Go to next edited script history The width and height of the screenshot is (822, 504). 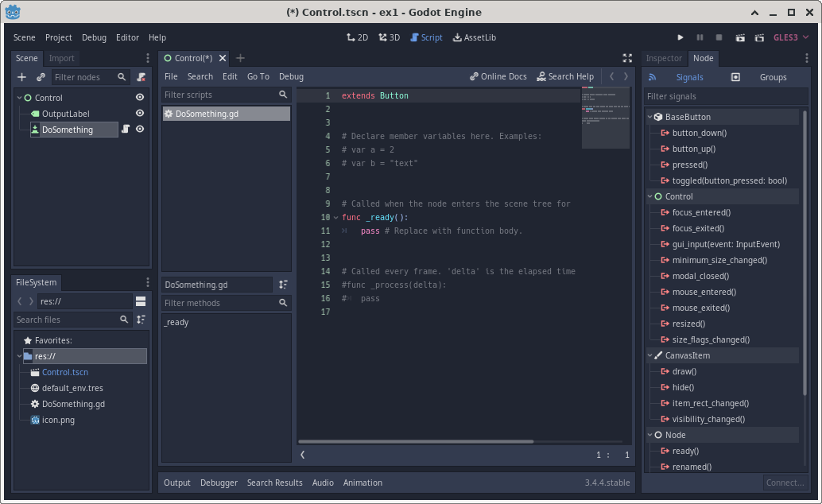coord(626,76)
